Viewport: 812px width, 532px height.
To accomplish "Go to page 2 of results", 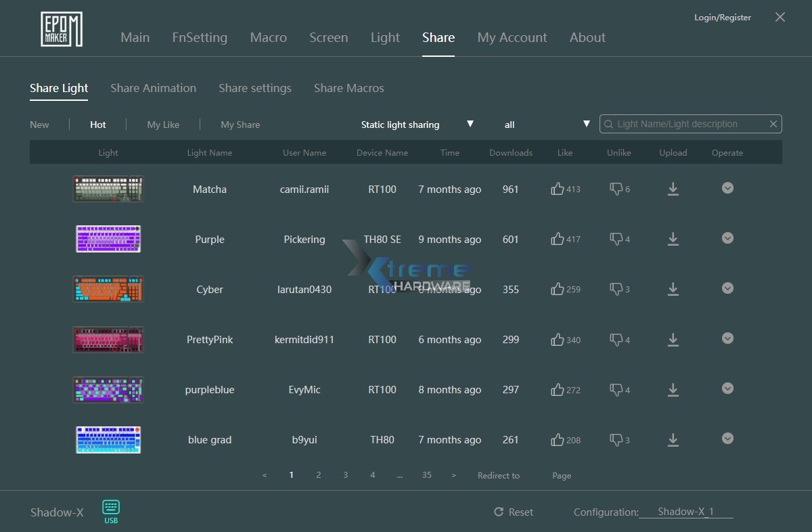I will pos(318,475).
